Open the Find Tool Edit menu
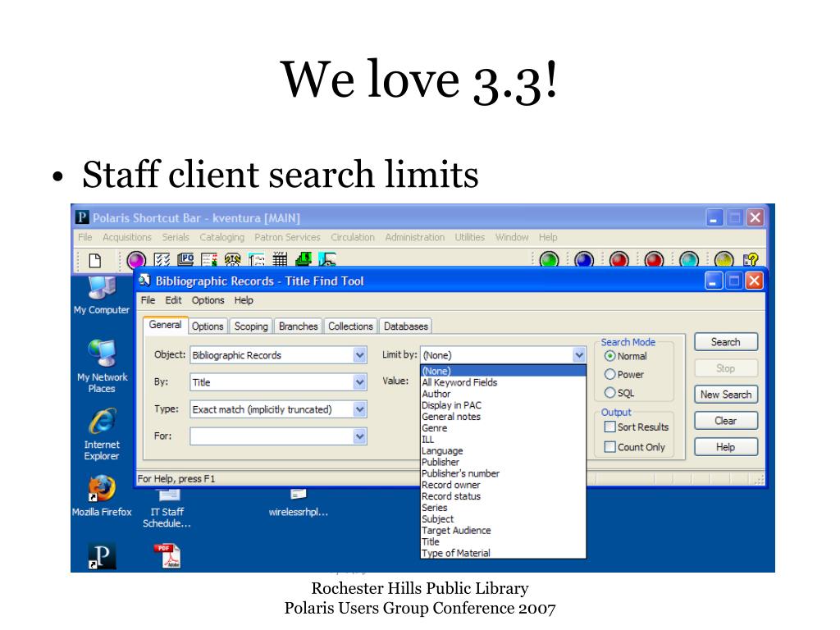Screen dimensions: 840x630 point(173,300)
